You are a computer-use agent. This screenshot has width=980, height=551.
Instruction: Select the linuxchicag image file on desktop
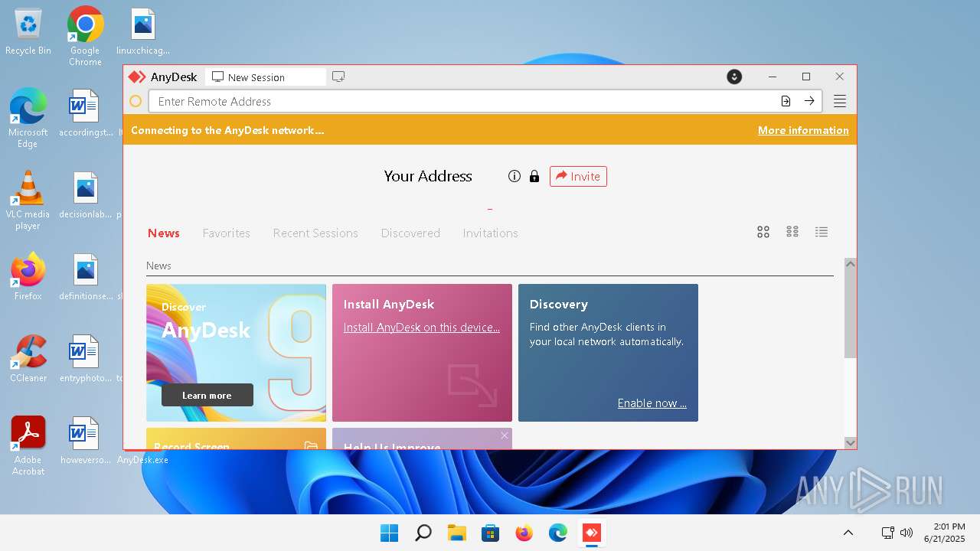click(143, 32)
